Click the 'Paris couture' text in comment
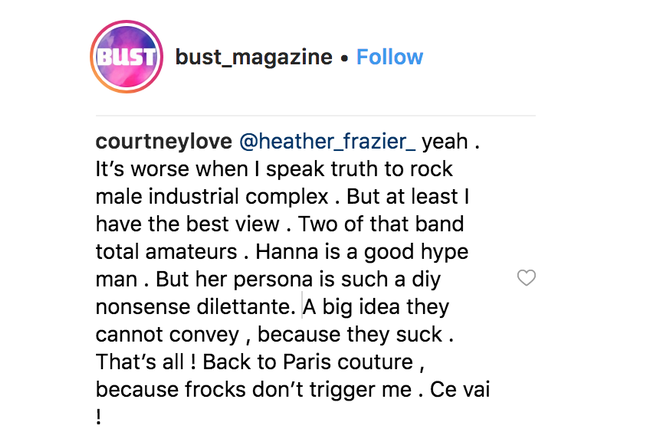 [348, 362]
